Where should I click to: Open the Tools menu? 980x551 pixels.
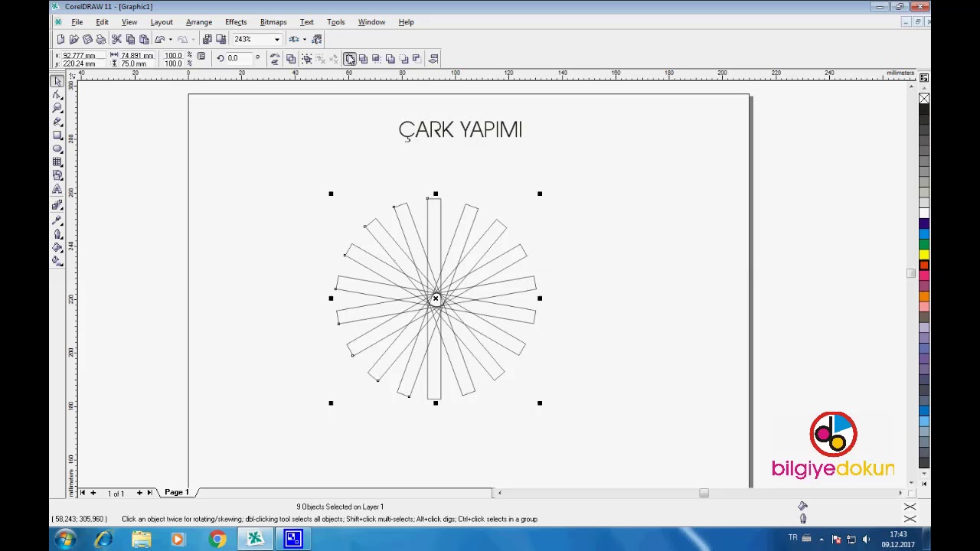click(x=336, y=22)
